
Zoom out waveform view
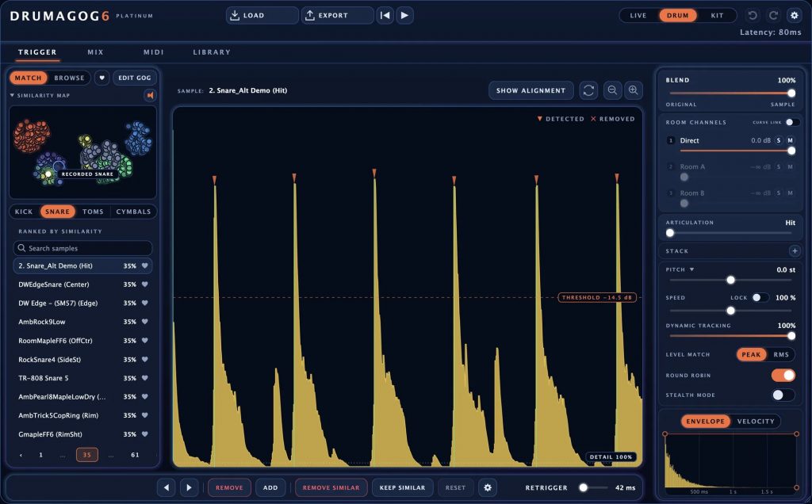coord(612,90)
